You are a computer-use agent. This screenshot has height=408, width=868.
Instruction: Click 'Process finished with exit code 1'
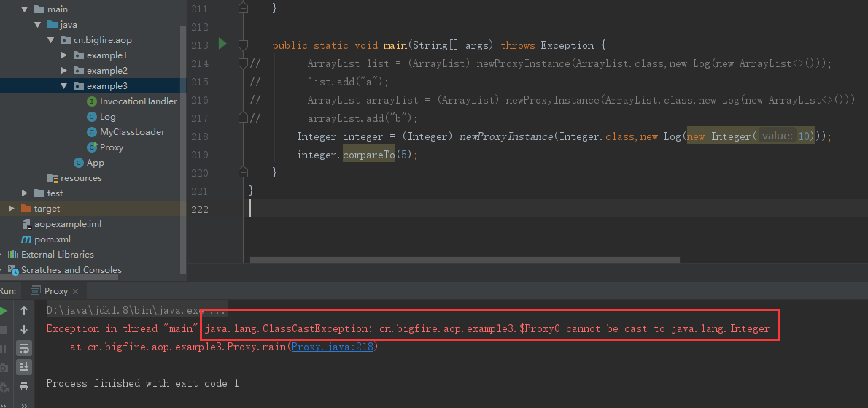pos(142,383)
